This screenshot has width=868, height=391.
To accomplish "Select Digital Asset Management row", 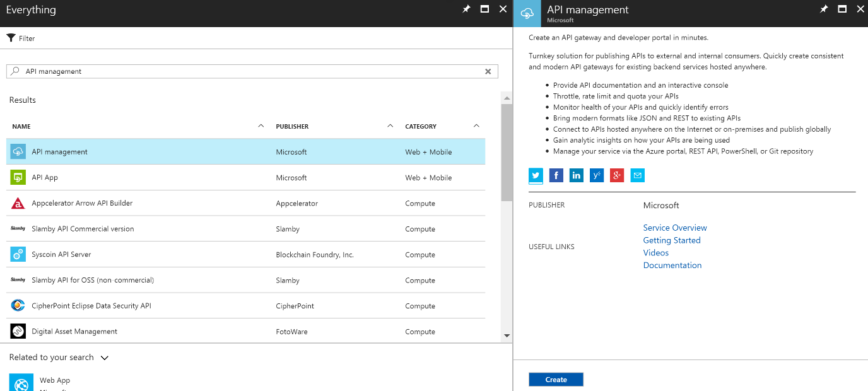I will (x=246, y=331).
